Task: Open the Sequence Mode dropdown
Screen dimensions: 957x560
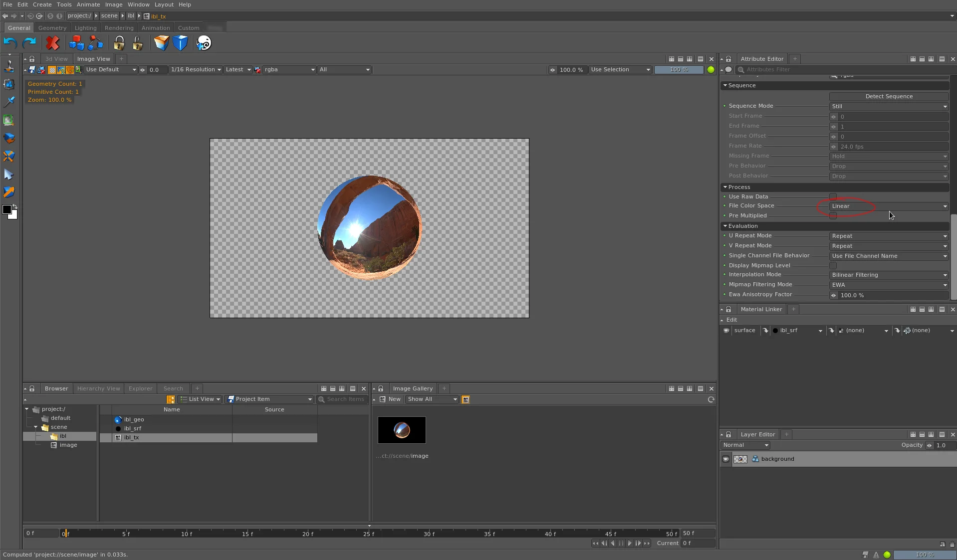Action: (889, 107)
